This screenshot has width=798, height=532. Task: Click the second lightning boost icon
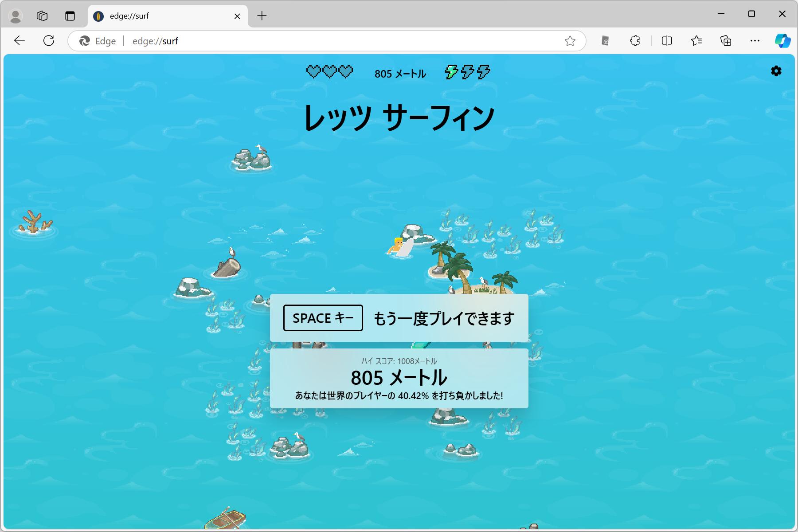[x=467, y=72]
